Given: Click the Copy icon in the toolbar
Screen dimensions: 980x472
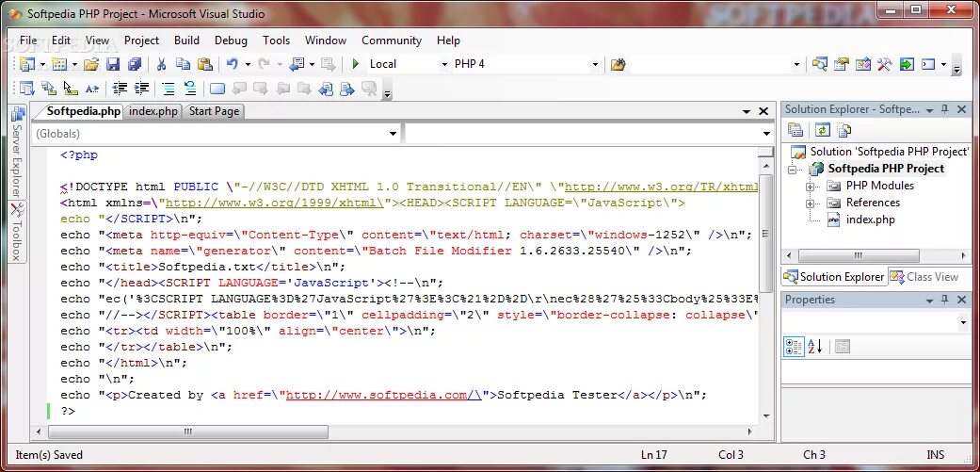Looking at the screenshot, I should (183, 64).
